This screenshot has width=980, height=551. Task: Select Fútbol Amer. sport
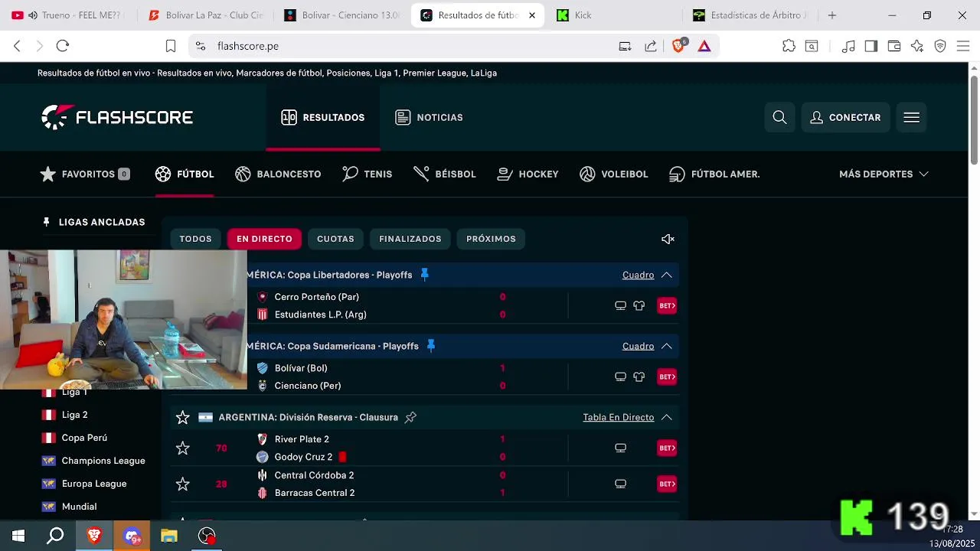pyautogui.click(x=714, y=174)
